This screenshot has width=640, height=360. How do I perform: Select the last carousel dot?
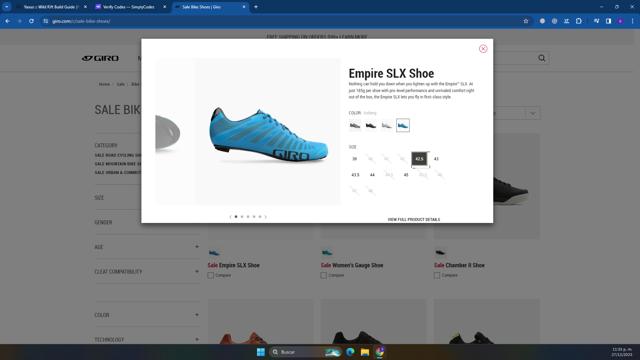260,217
